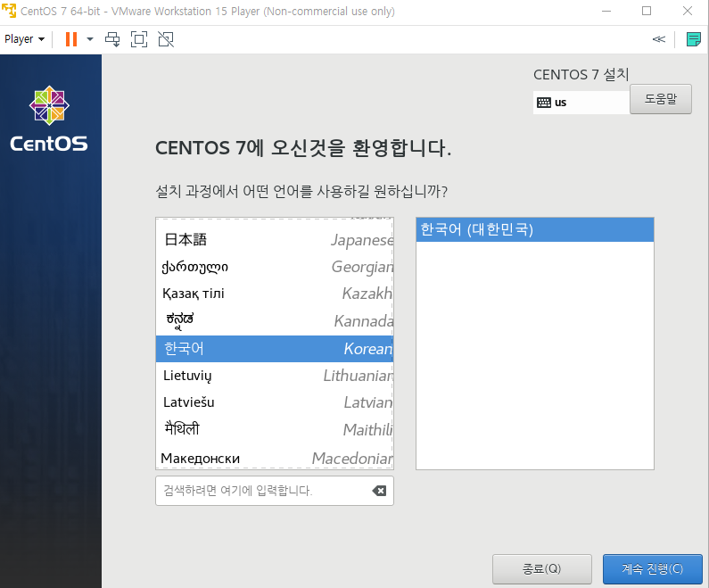
Task: Open help with the 도움말 button
Action: (661, 99)
